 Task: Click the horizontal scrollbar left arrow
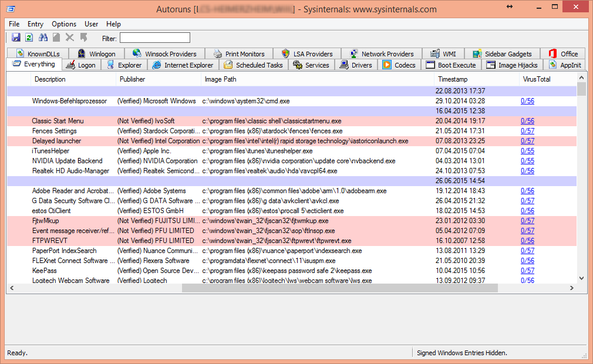12,288
